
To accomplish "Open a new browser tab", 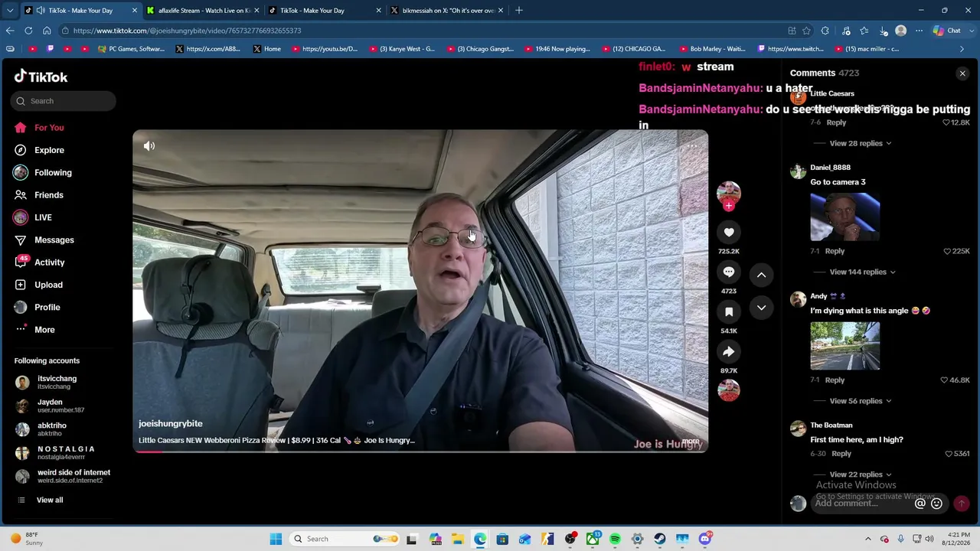I will coord(519,11).
